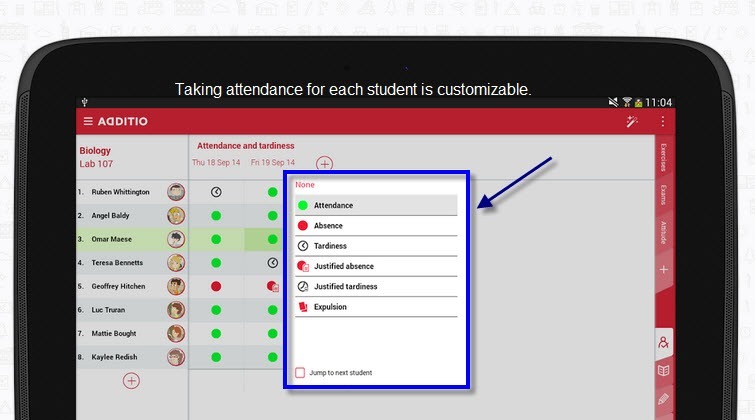Click Omar Maese's avatar
755x420 pixels.
tap(176, 239)
